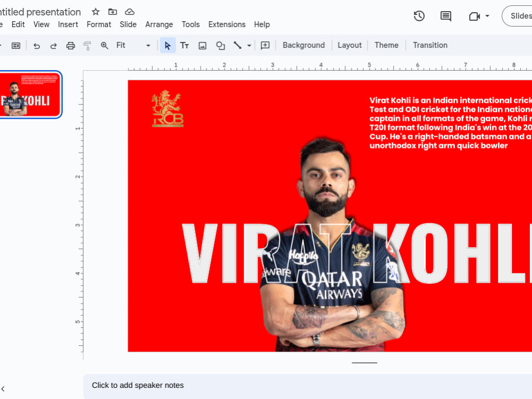Screen dimensions: 532x399
Task: Select the slide 1 thumbnail
Action: pos(30,95)
